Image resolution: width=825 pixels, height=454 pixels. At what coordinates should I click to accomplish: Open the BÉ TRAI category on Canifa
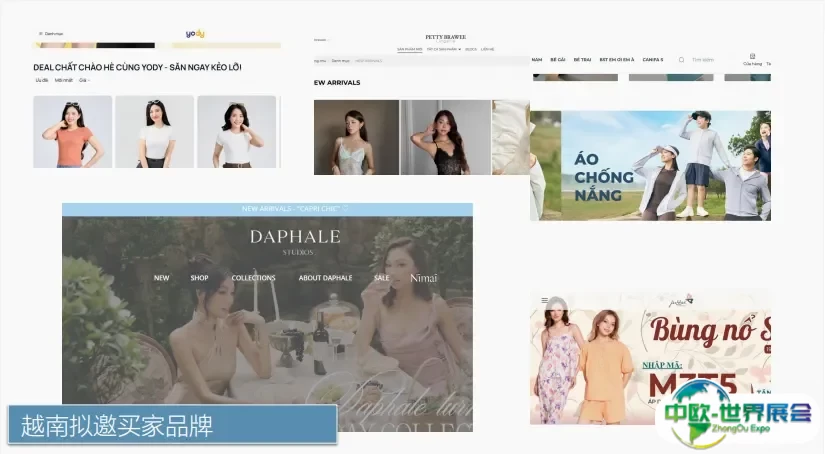pyautogui.click(x=582, y=60)
